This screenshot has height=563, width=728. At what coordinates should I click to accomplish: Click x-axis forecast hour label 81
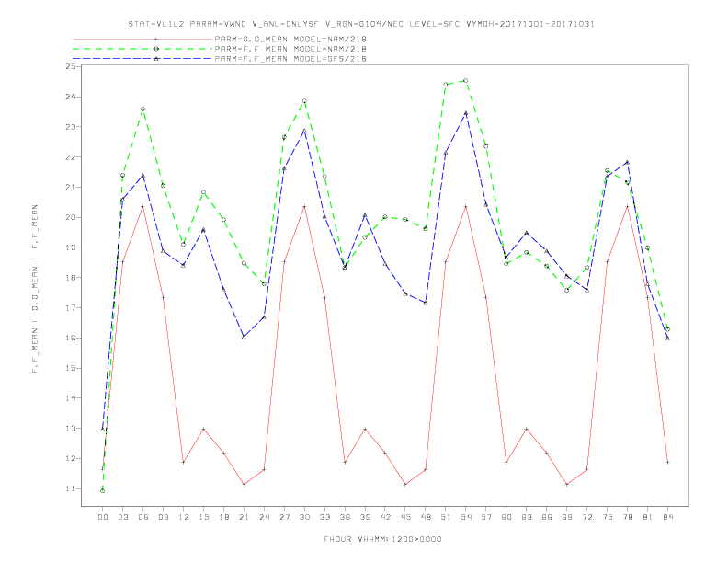coord(648,517)
